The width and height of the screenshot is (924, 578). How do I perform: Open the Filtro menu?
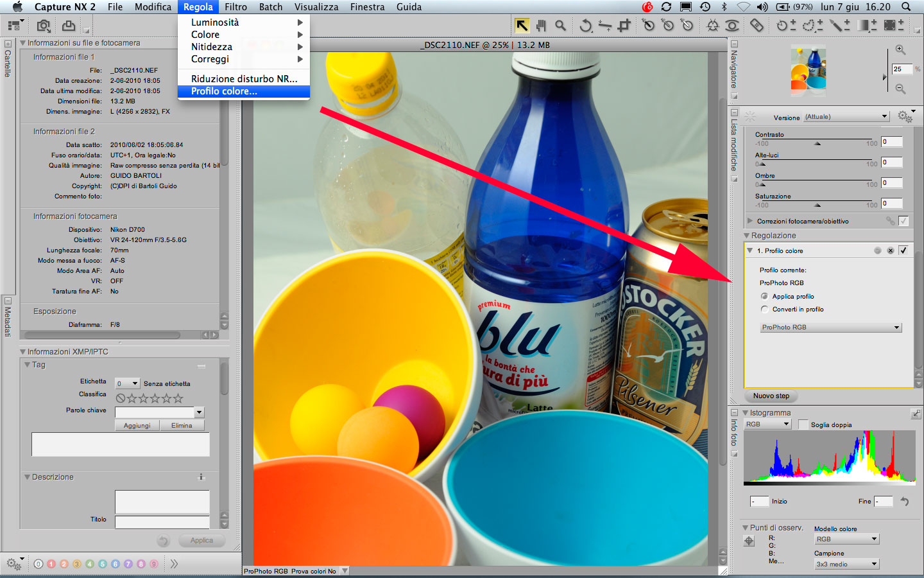point(235,7)
